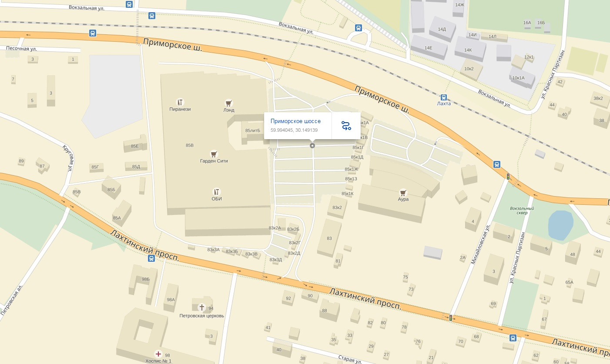Select the Пиранези restaurant icon
The width and height of the screenshot is (610, 364).
pyautogui.click(x=180, y=103)
